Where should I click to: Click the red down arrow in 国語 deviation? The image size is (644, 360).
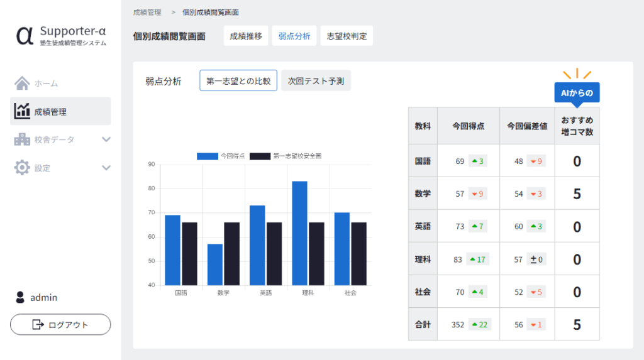pyautogui.click(x=533, y=161)
